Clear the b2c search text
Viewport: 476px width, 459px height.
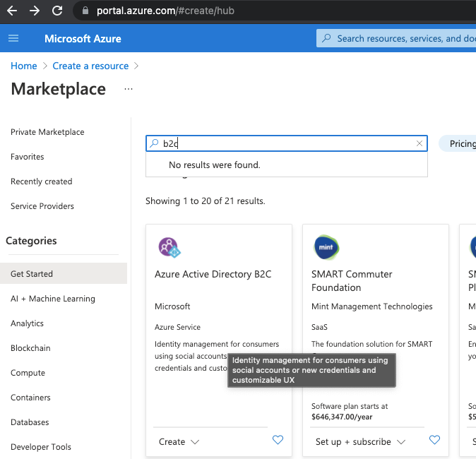420,143
